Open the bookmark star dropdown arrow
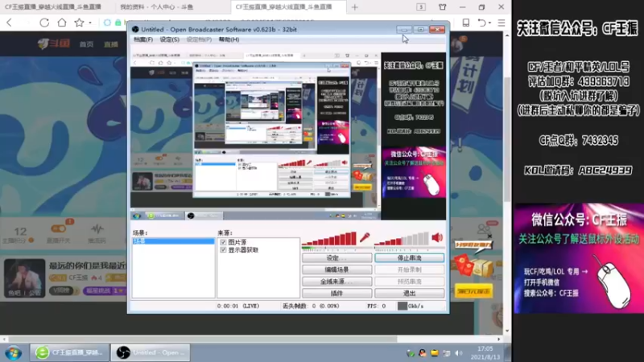644x362 pixels. [x=90, y=23]
